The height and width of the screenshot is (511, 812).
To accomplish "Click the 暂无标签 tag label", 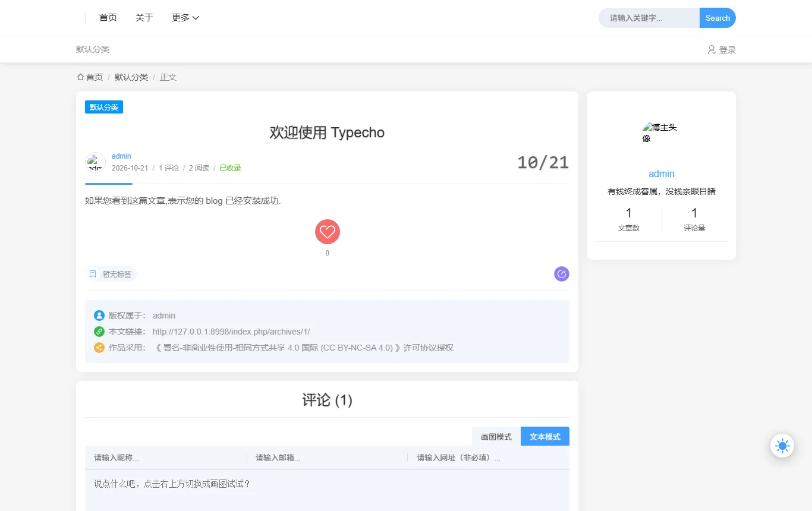I will [x=117, y=274].
